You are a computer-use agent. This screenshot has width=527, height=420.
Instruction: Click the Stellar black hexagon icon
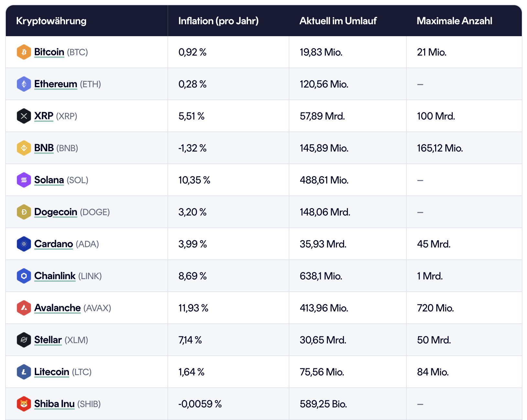(x=24, y=340)
